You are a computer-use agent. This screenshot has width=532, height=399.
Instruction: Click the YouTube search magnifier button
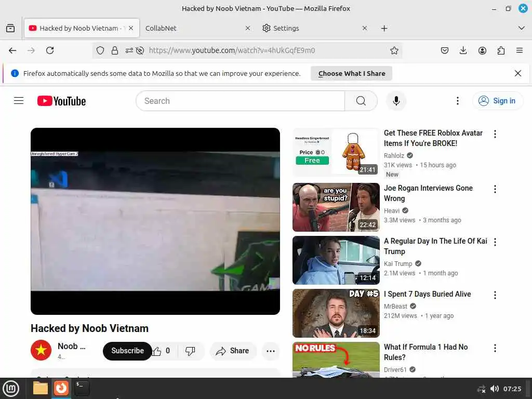coord(361,101)
